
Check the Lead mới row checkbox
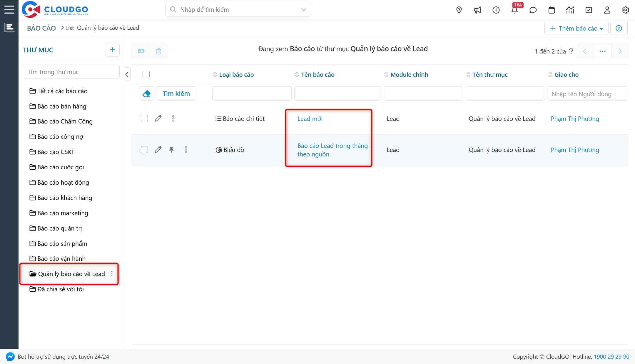click(144, 118)
